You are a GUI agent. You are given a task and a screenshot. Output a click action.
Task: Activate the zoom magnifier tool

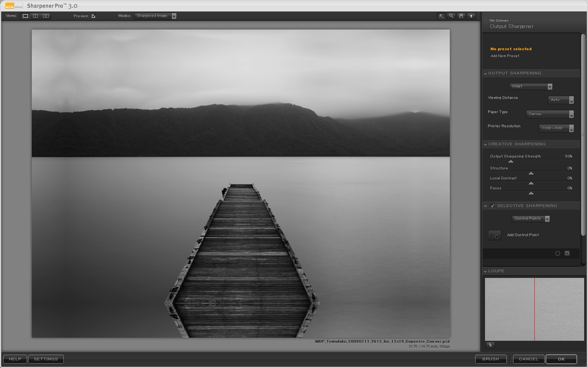451,16
